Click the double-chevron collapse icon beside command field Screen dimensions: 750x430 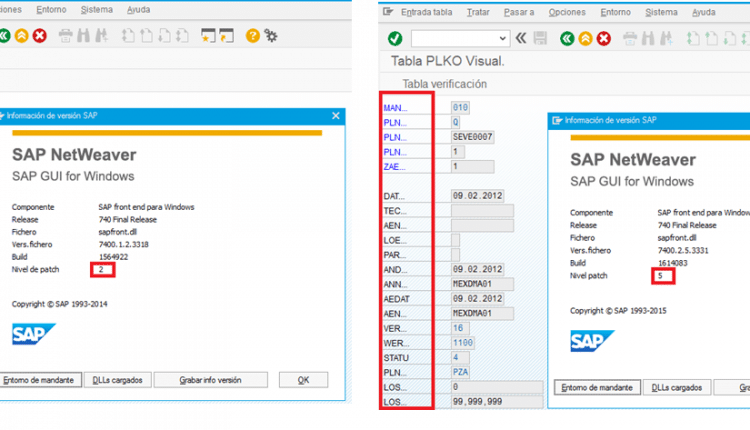click(x=521, y=38)
